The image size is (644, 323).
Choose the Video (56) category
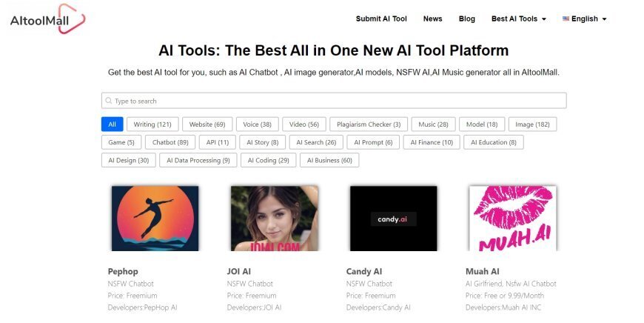(303, 124)
